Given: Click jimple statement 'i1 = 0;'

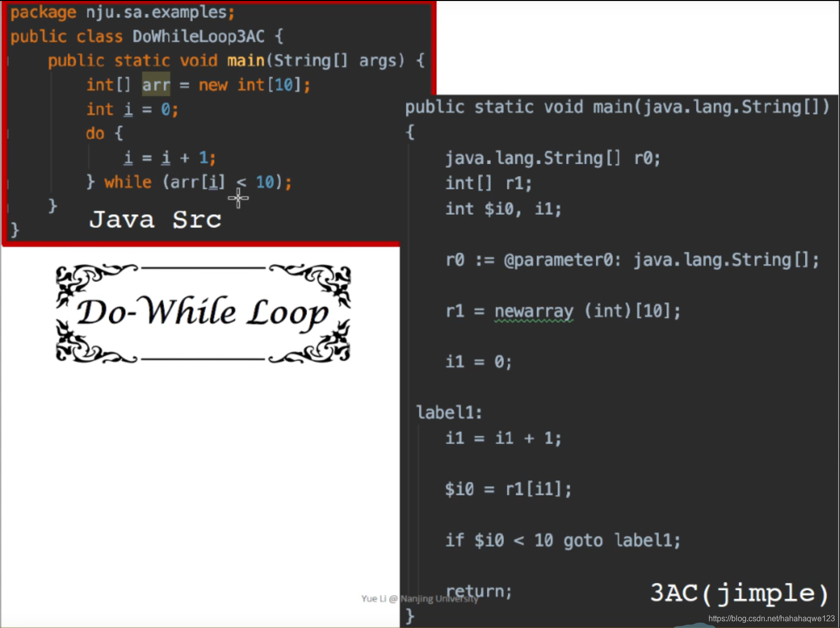Looking at the screenshot, I should pyautogui.click(x=479, y=362).
